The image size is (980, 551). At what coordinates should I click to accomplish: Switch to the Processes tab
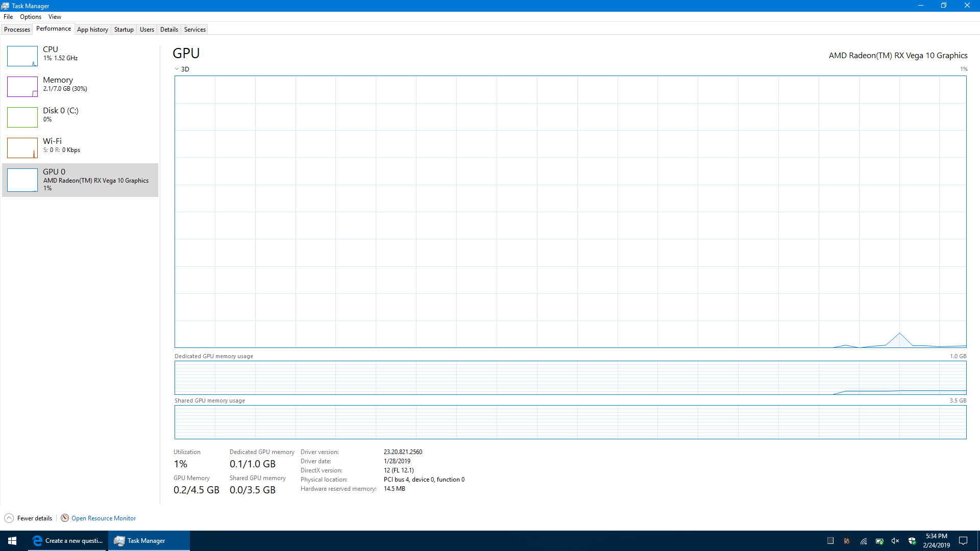point(17,30)
